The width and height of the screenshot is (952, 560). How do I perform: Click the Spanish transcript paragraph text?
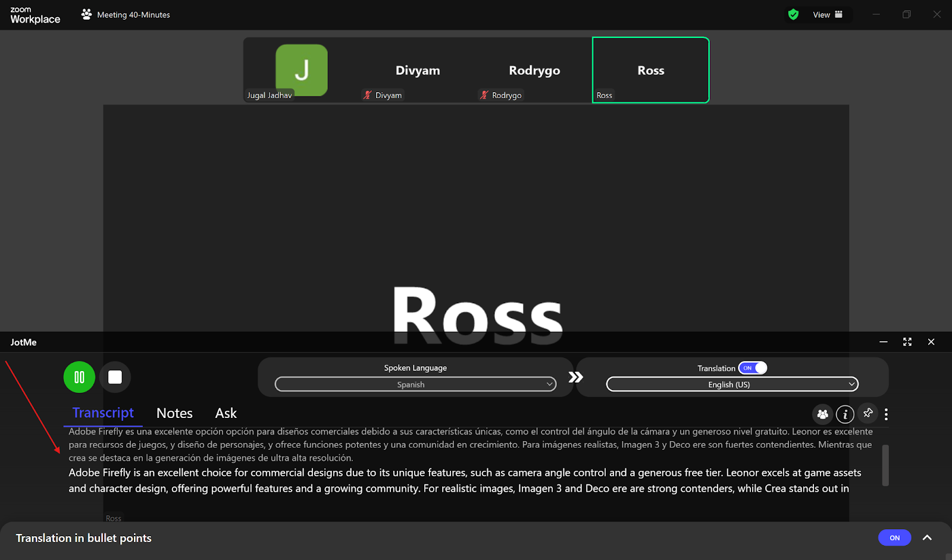point(471,445)
